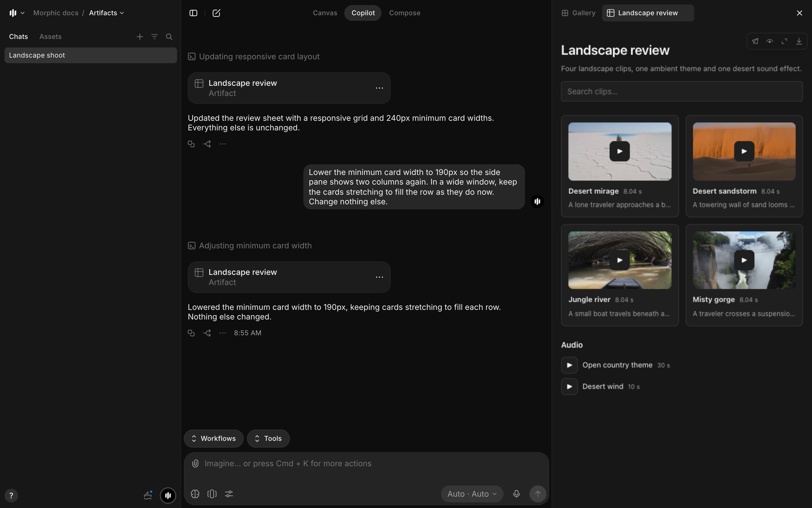The width and height of the screenshot is (812, 508).
Task: Attach a file with the paperclip icon
Action: 195,464
